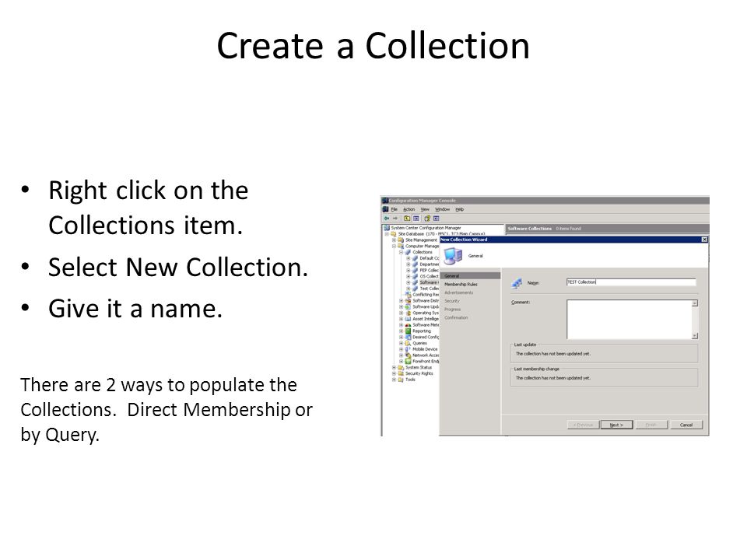Open the Action menu

(409, 209)
